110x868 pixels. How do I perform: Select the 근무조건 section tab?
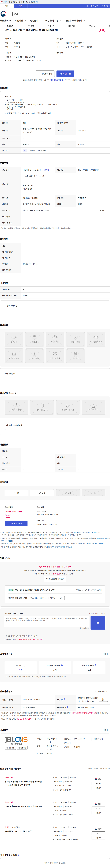tap(30, 26)
